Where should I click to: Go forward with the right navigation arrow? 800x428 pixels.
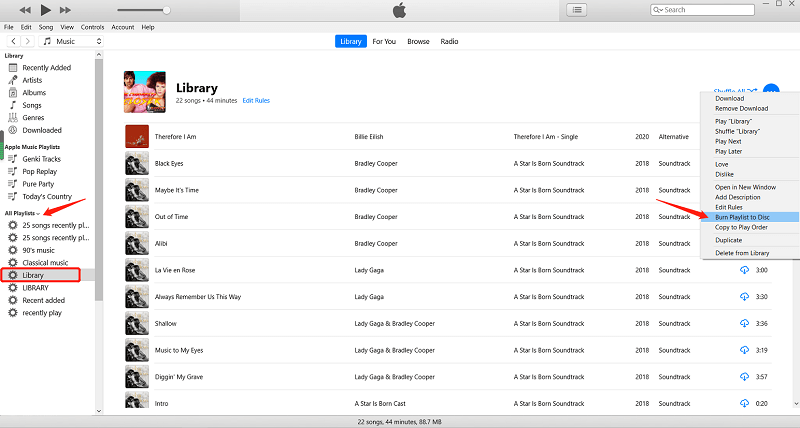point(28,41)
